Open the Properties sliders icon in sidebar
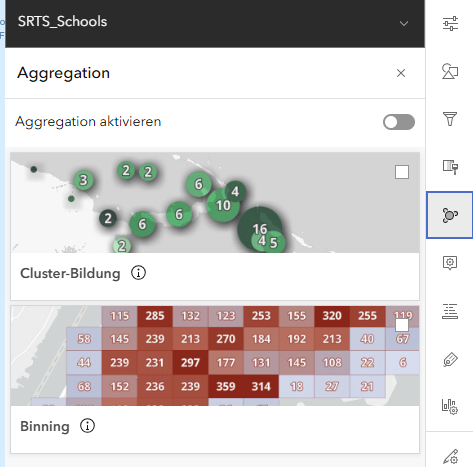The height and width of the screenshot is (467, 473). pyautogui.click(x=450, y=23)
